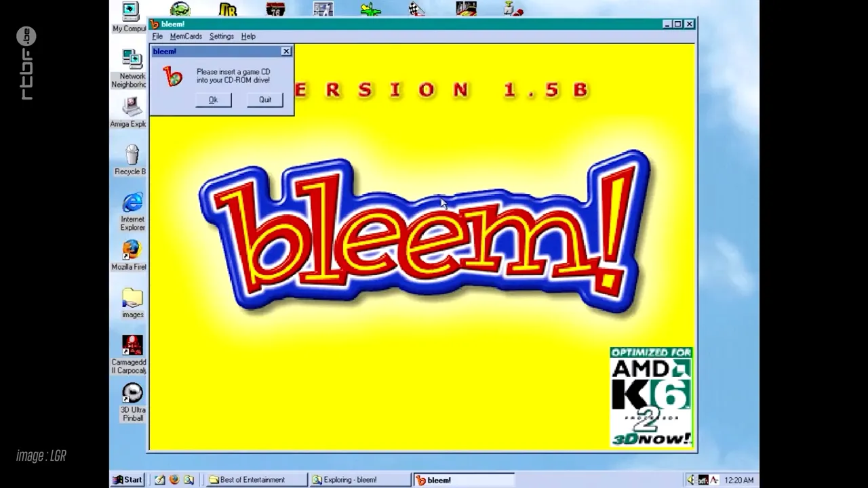Select the Network Neighborhood desktop icon

pos(130,68)
